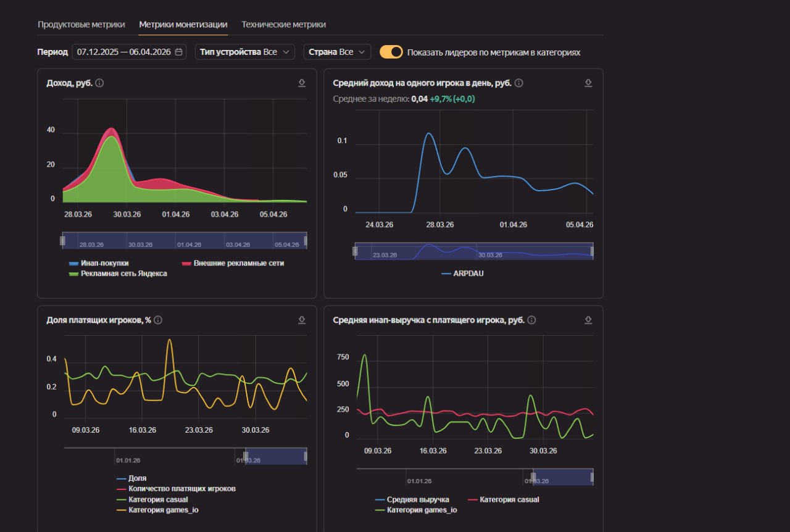
Task: Switch to Продуктовые метрики tab
Action: [x=81, y=25]
